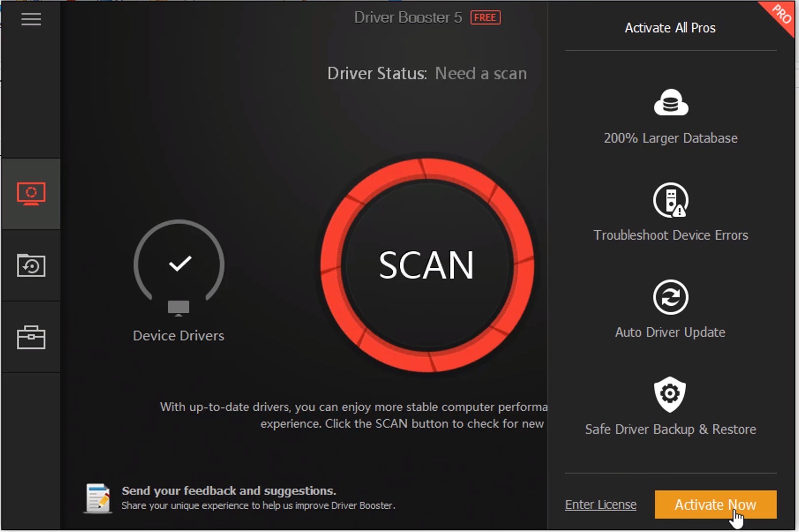Click the Safe Driver Backup & Restore text
This screenshot has width=799, height=532.
670,429
